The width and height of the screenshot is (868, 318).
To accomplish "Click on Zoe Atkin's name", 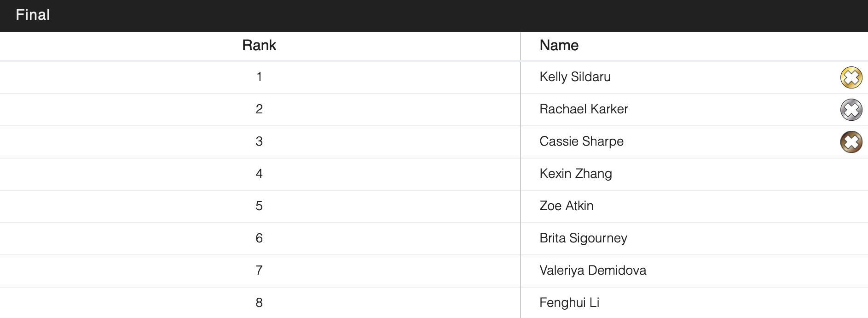I will click(566, 206).
